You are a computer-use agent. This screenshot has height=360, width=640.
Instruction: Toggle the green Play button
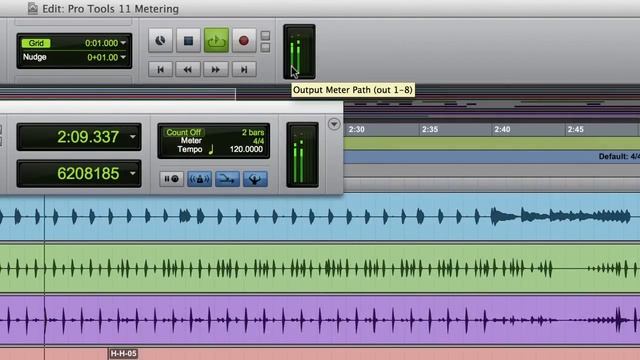click(216, 40)
